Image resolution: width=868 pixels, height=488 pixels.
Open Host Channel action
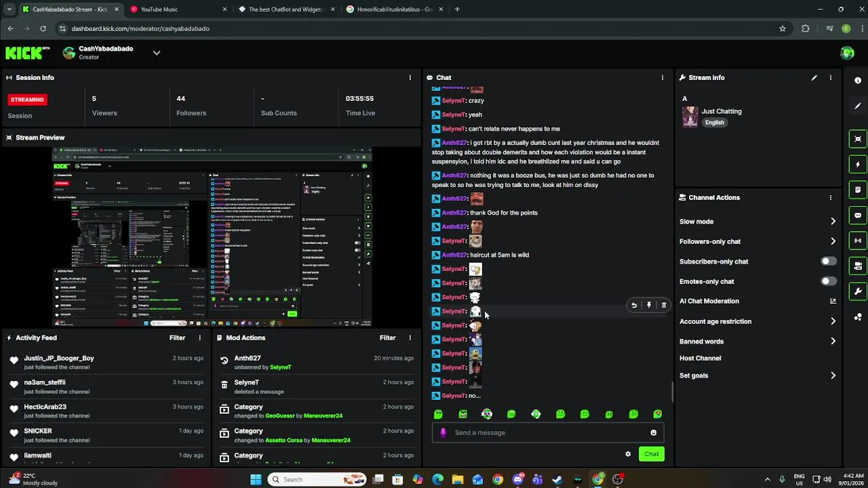click(700, 358)
